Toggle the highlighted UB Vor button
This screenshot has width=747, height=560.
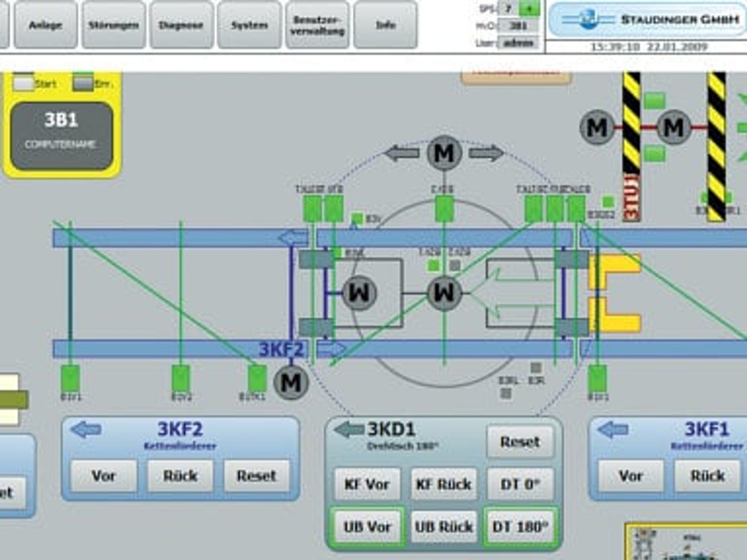point(367,526)
